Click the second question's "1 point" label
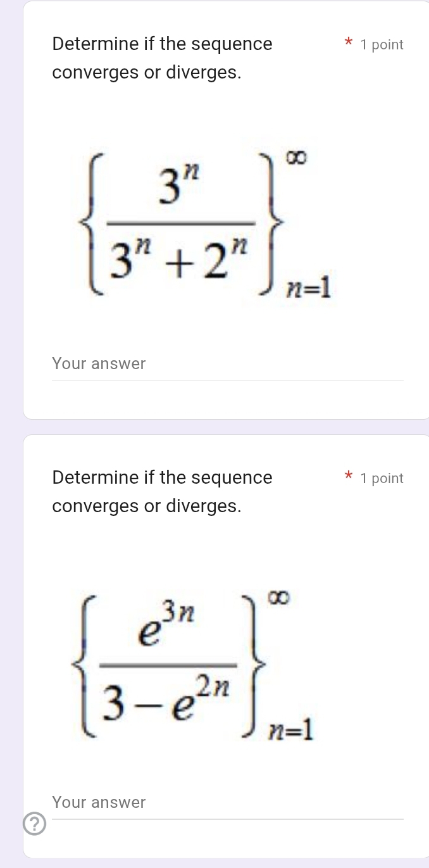The width and height of the screenshot is (429, 868). click(x=382, y=479)
